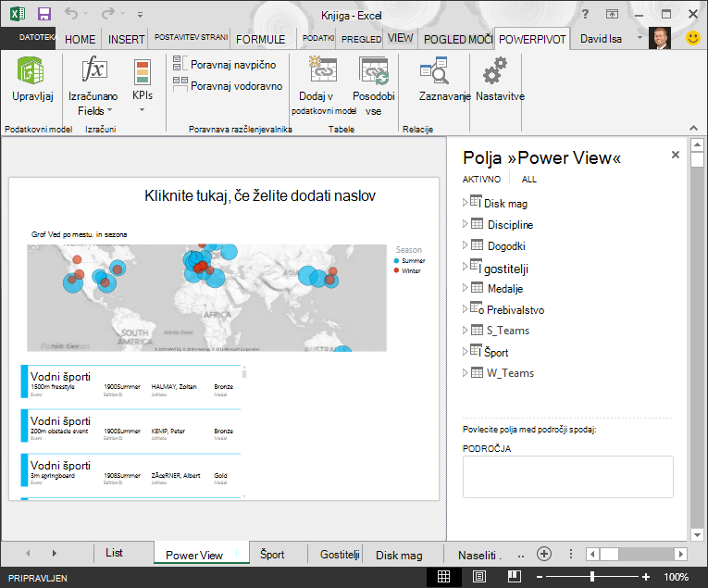The width and height of the screenshot is (708, 588).
Task: Select Poravnaj navpično alignment option
Action: coord(224,65)
